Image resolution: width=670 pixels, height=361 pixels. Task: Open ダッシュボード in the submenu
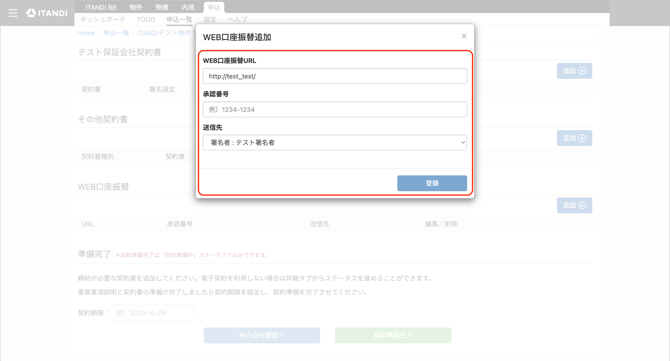[103, 20]
